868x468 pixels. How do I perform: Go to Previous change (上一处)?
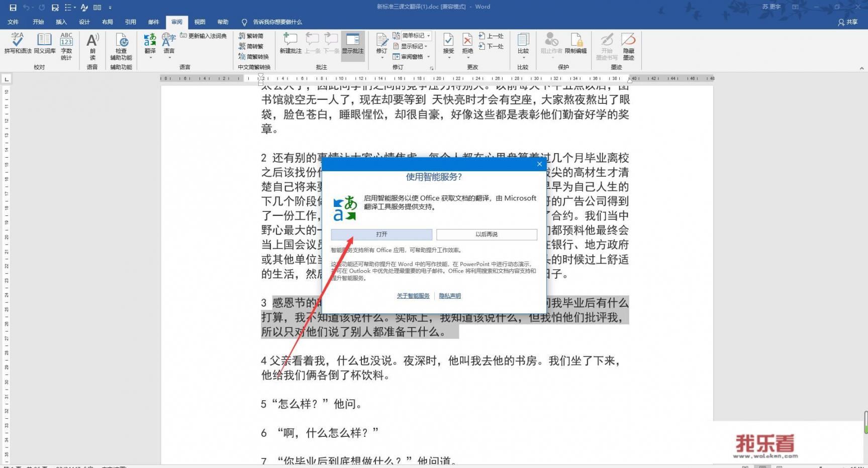[x=491, y=36]
